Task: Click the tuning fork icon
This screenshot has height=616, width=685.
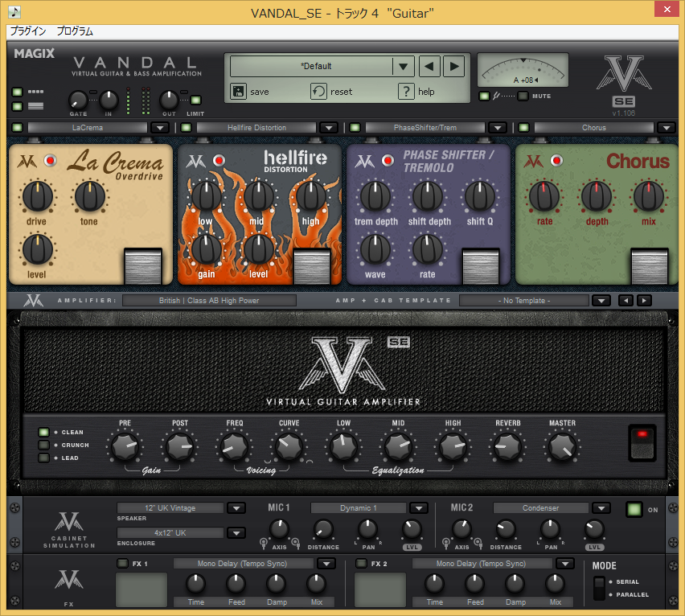Action: 496,96
